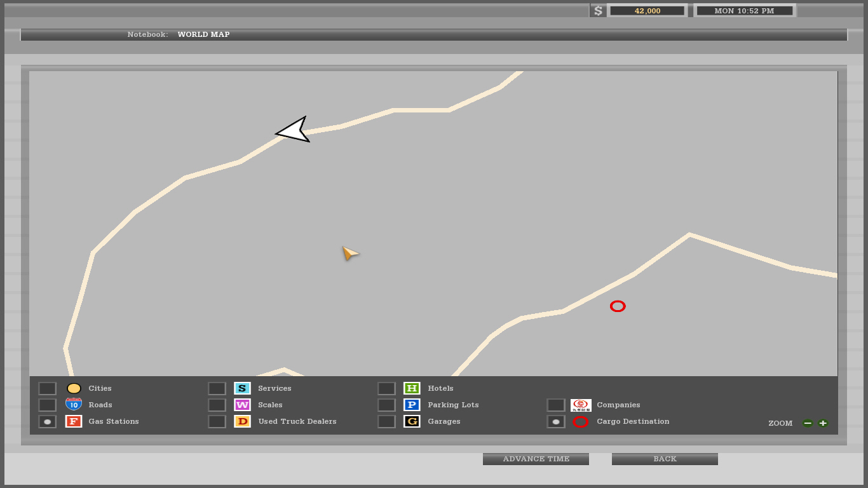Select the white truck arrow on map
Viewport: 868px width, 488px height.
click(294, 130)
